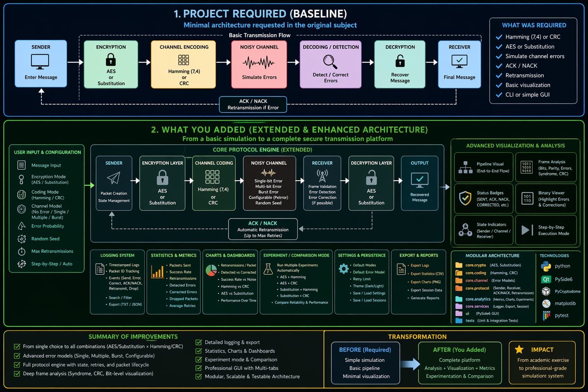Click the Binary Viewer icon
Image resolution: width=588 pixels, height=392 pixels.
pos(527,198)
